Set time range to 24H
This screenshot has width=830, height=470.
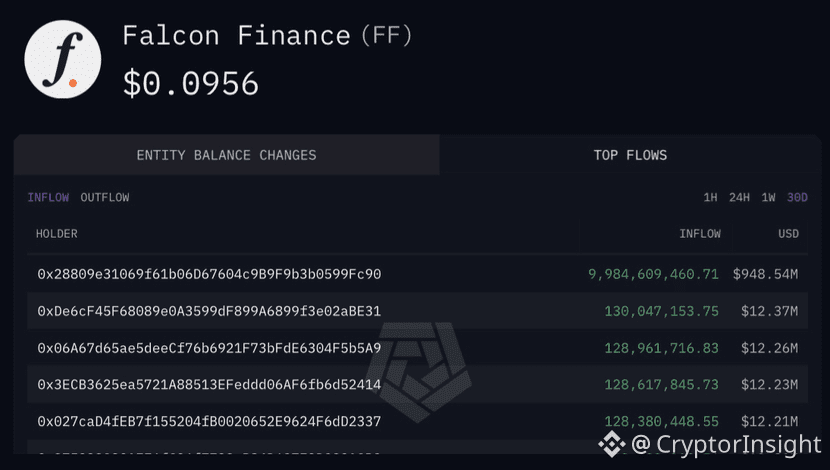(x=739, y=198)
